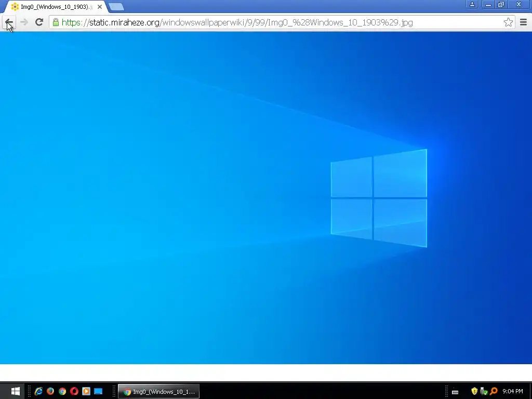Click the orange magnifier tray icon
Image resolution: width=532 pixels, height=399 pixels.
494,391
